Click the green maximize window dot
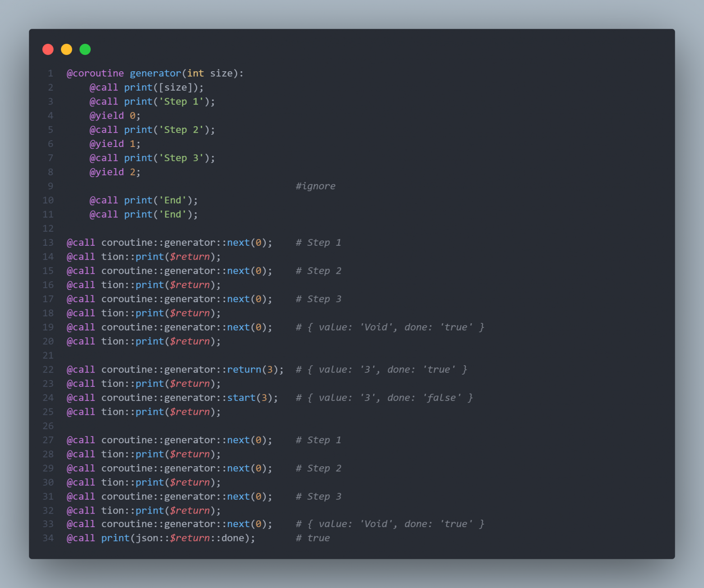The image size is (704, 588). 85,49
